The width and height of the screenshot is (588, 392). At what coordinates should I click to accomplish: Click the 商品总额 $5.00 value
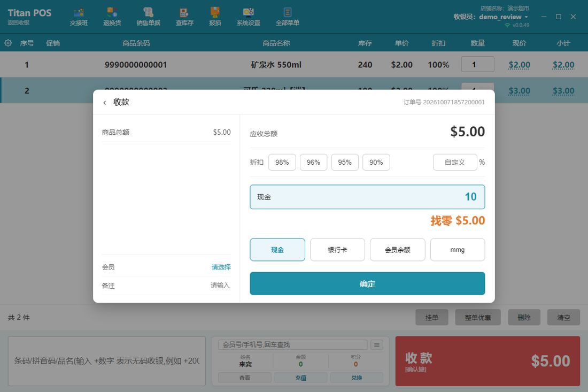tap(222, 133)
